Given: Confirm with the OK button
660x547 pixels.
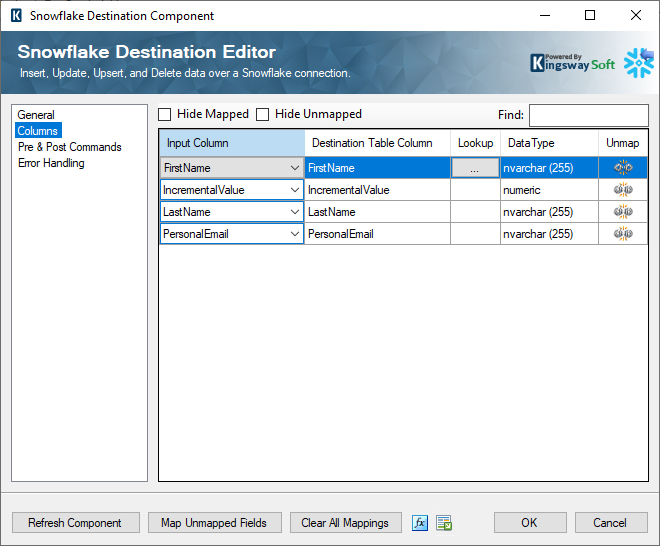Looking at the screenshot, I should coord(530,523).
